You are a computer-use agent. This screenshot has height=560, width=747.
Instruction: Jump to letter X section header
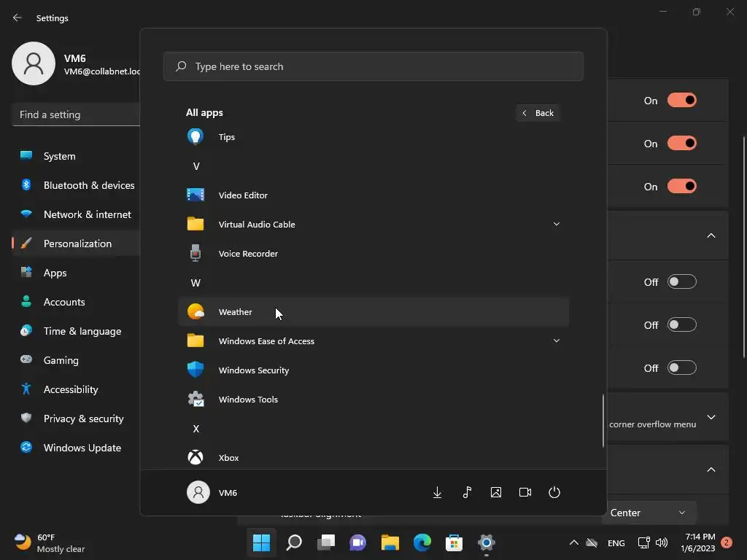pos(196,429)
